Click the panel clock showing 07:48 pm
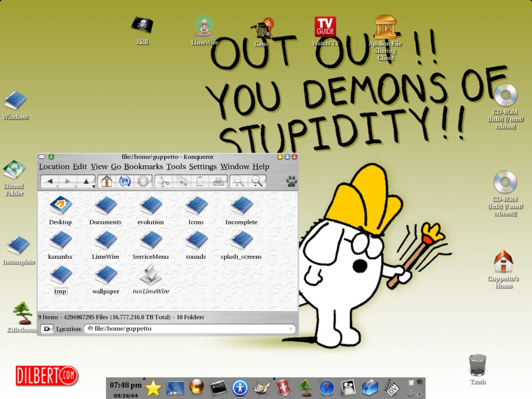This screenshot has width=532, height=399. point(126,385)
